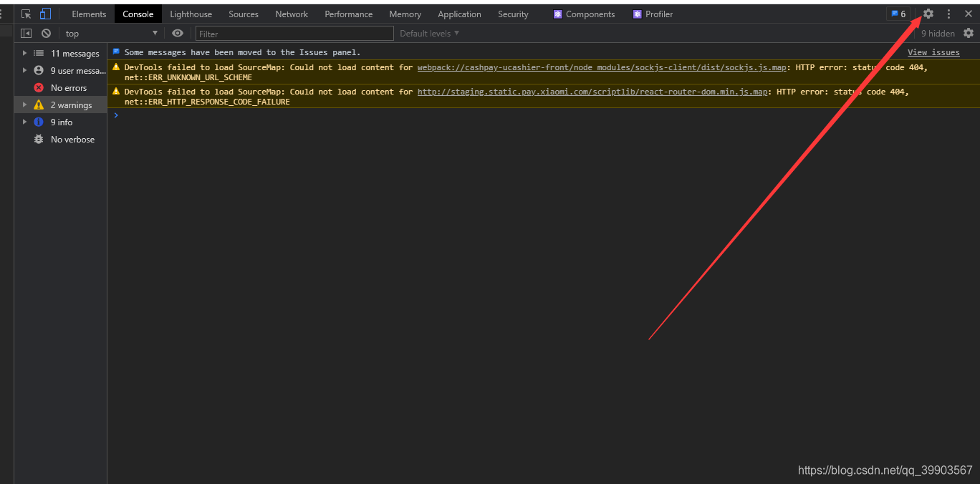Screen dimensions: 980x484
Task: Expand the 9 info group arrow
Action: [24, 122]
